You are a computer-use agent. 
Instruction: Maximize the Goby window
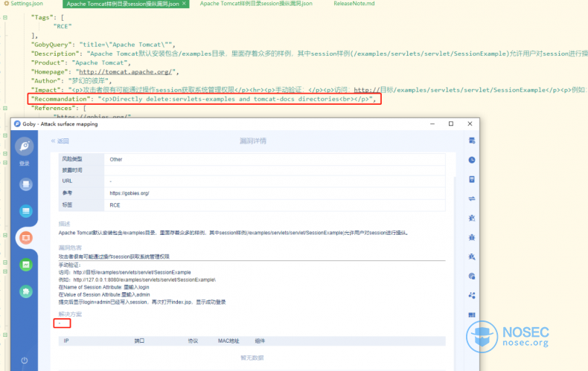451,123
